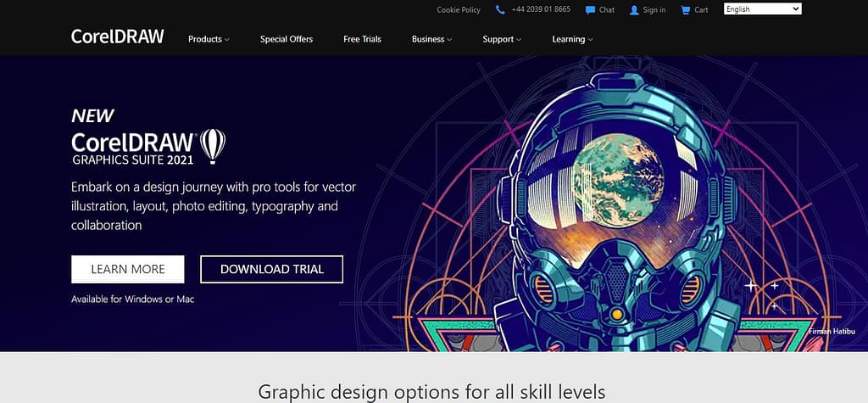Click the Firman Hatibu artist credit
Viewport: 868px width, 403px height.
[832, 332]
